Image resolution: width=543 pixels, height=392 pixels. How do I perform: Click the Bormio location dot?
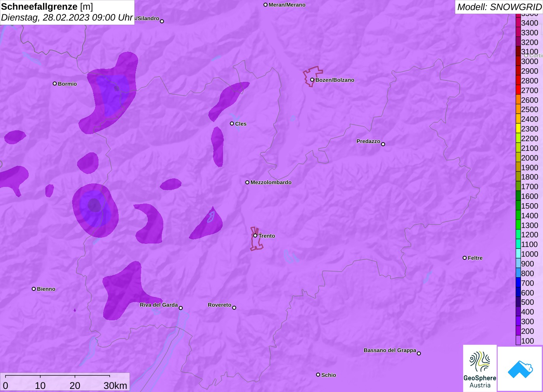pyautogui.click(x=55, y=83)
